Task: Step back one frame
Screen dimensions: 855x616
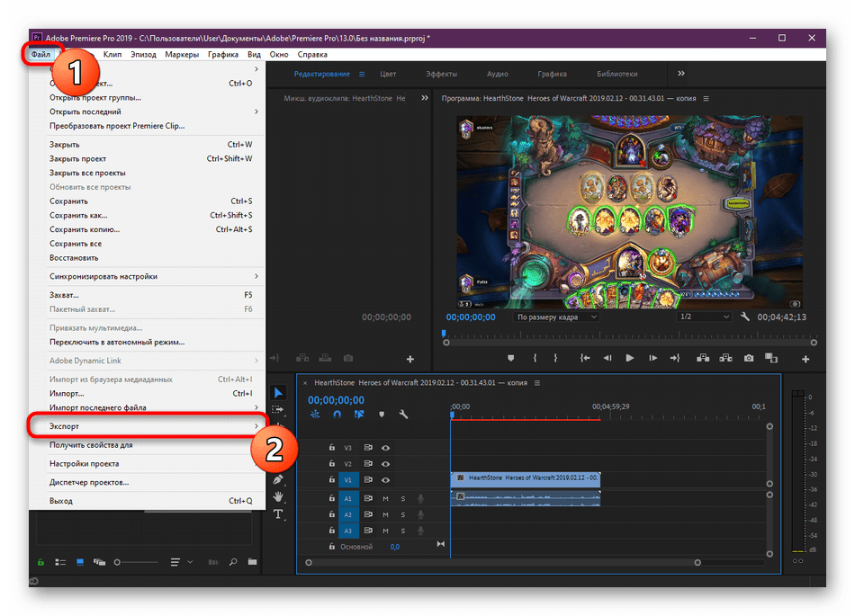Action: click(607, 358)
